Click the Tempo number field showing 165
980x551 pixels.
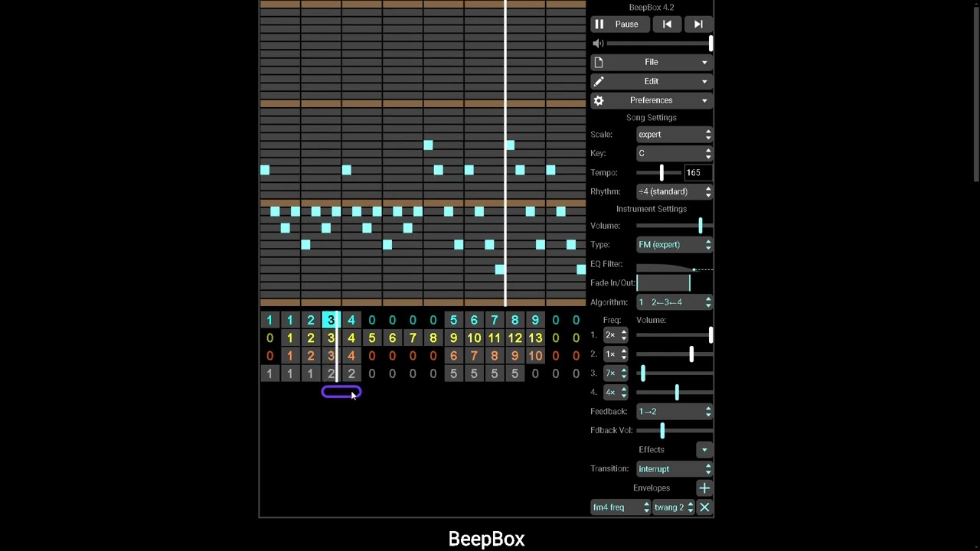click(x=698, y=172)
